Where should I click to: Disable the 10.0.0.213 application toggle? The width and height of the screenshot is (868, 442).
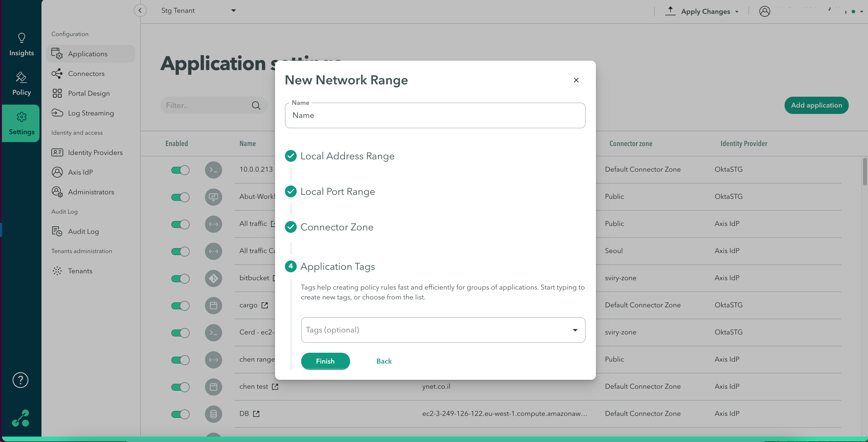pyautogui.click(x=180, y=170)
